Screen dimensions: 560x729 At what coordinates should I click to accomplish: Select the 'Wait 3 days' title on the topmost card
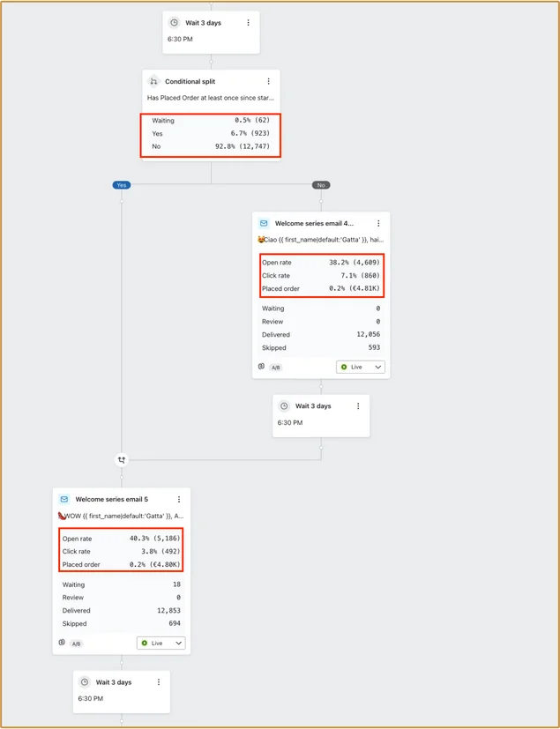coord(203,23)
